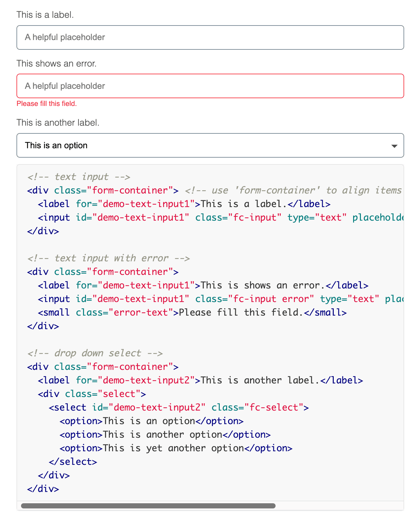Click the 'This is yet another option' code line
420x522 pixels.
point(176,448)
